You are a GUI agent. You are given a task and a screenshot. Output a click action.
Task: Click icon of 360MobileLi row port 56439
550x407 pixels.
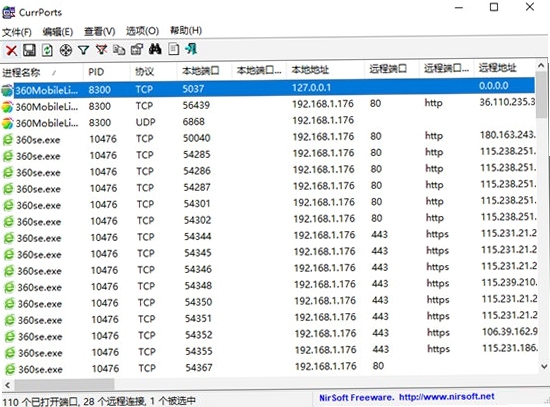click(7, 107)
